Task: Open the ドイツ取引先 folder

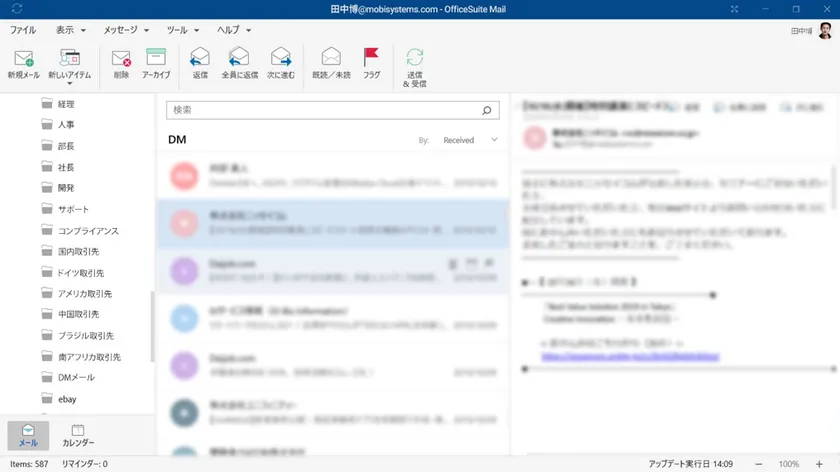Action: click(x=79, y=273)
